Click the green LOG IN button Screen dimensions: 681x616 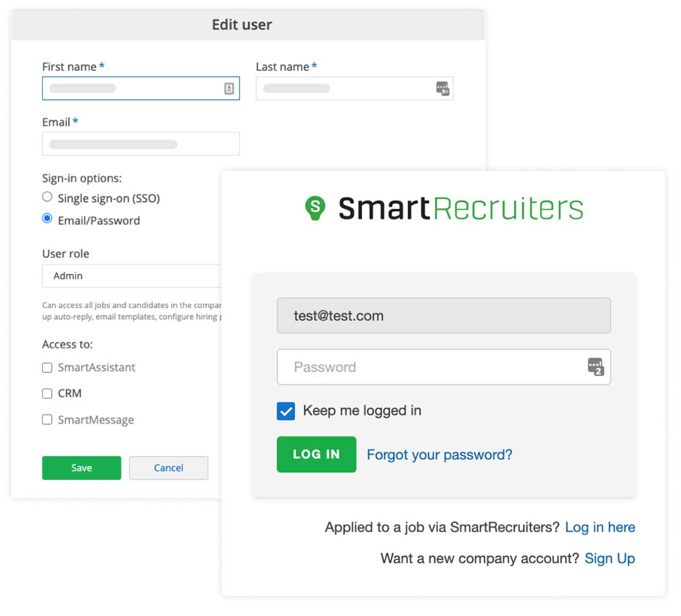[316, 454]
